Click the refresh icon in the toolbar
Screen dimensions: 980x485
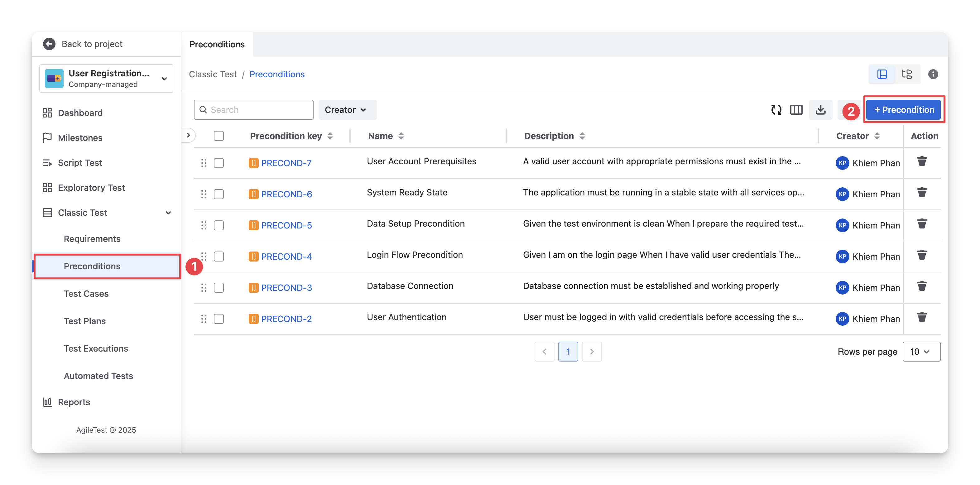776,110
